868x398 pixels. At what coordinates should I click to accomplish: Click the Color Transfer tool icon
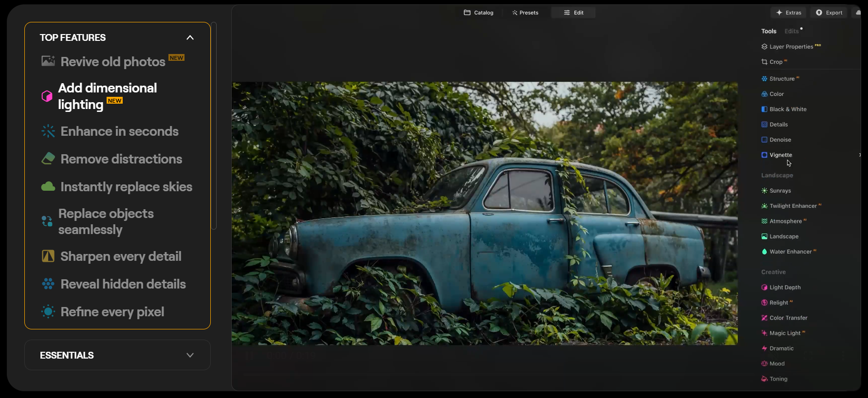pos(764,318)
